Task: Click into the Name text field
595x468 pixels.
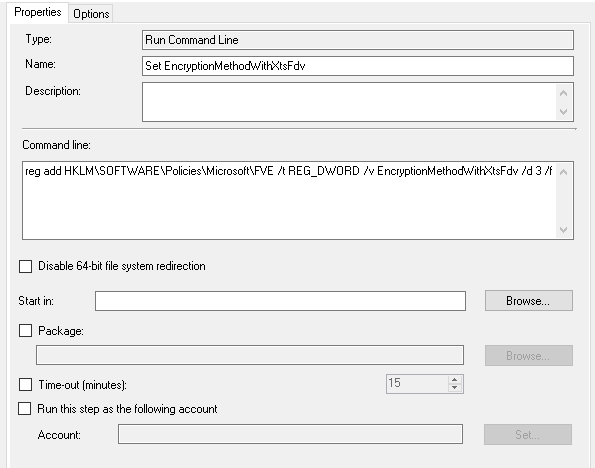Action: click(x=358, y=66)
